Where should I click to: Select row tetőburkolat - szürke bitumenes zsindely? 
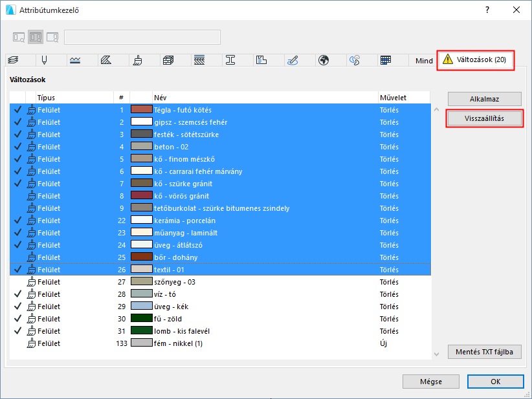pyautogui.click(x=220, y=208)
